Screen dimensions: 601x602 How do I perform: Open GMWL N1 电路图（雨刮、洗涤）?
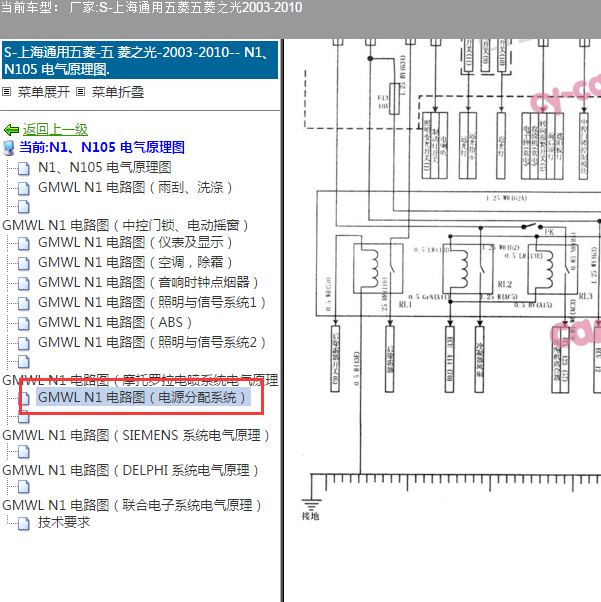[135, 187]
